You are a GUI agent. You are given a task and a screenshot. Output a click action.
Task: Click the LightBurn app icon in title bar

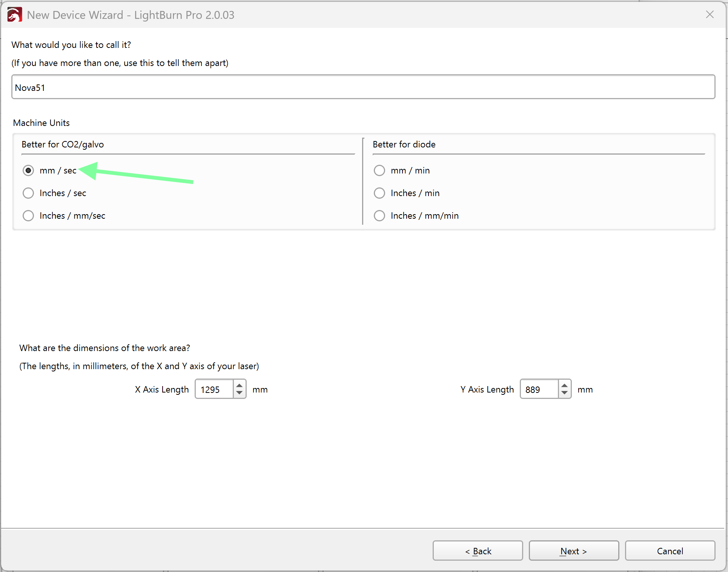pos(14,15)
